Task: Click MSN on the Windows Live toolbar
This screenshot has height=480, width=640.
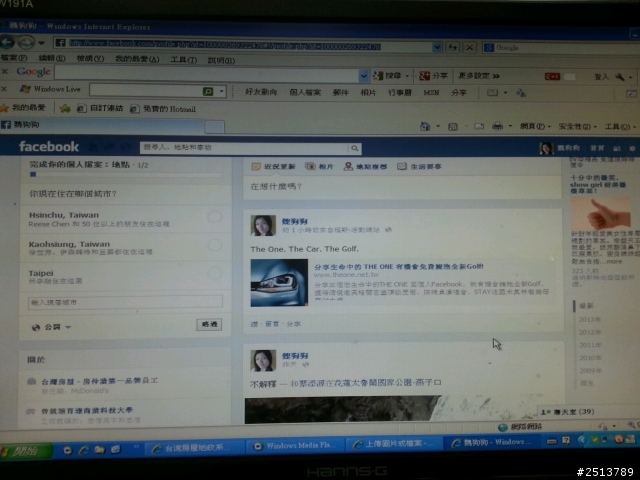Action: tap(431, 93)
